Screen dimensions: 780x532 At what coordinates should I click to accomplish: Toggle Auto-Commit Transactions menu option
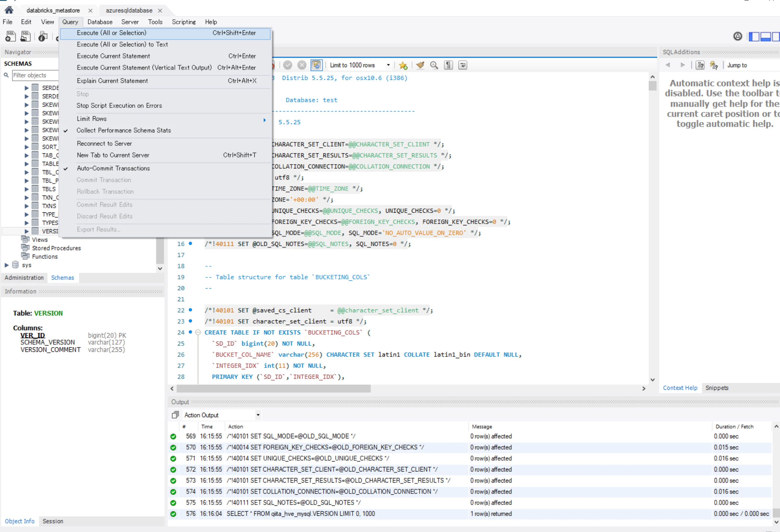point(113,168)
